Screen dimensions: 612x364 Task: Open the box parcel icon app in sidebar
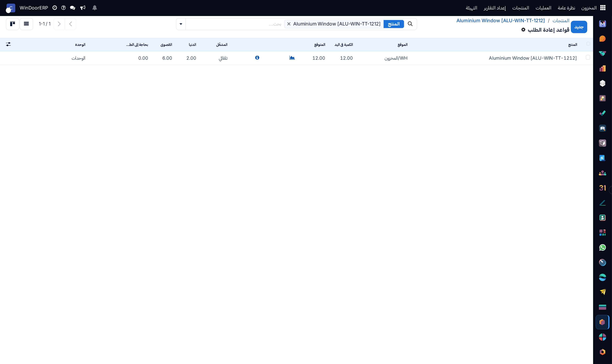pos(602,143)
